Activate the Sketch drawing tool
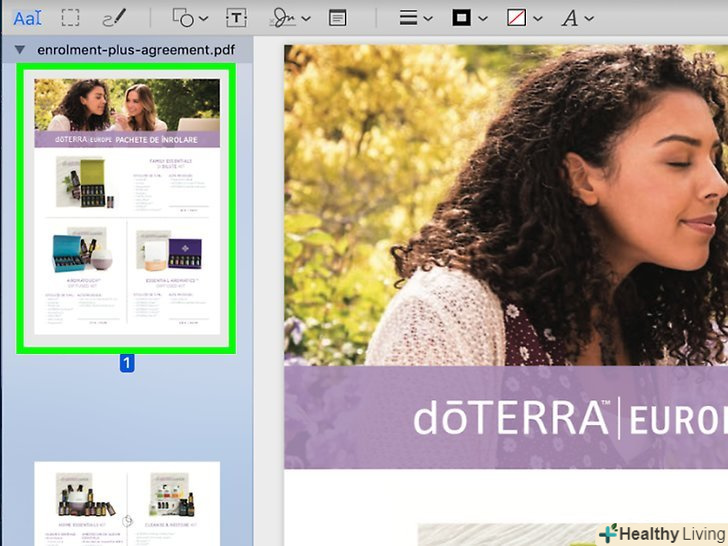Image resolution: width=728 pixels, height=546 pixels. 115,18
